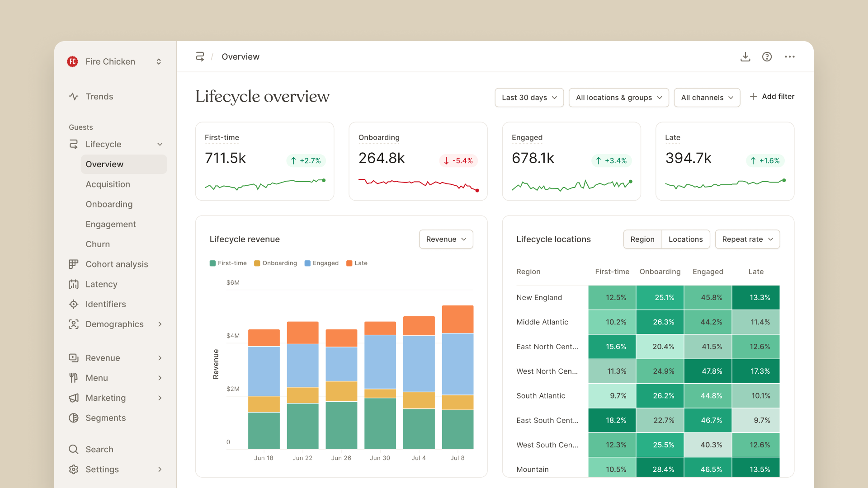Open the three-dot more options menu
This screenshot has height=488, width=868.
[x=789, y=57]
